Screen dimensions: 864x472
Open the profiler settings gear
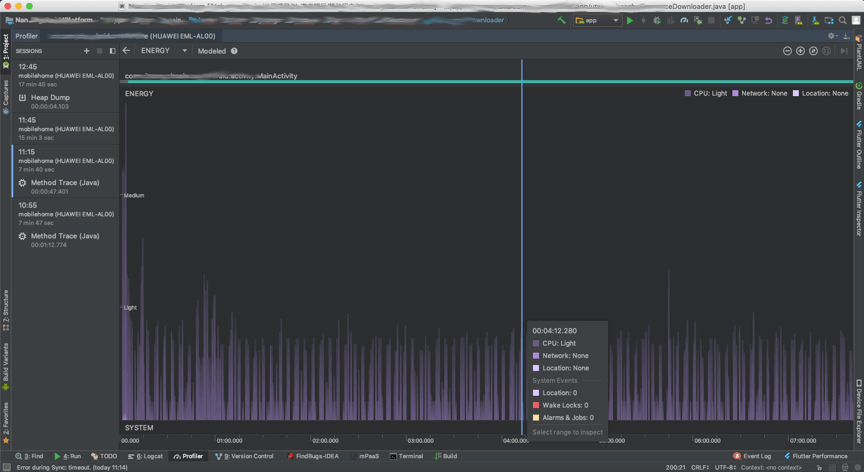pos(831,36)
